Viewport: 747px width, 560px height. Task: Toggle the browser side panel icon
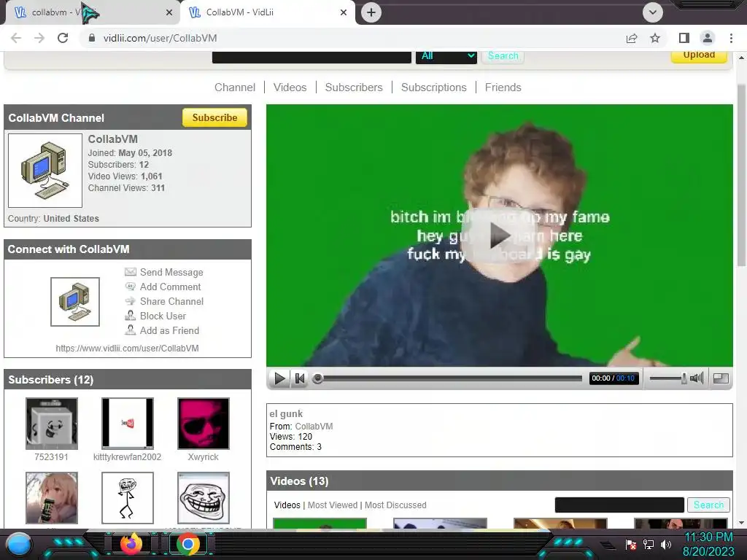tap(684, 38)
